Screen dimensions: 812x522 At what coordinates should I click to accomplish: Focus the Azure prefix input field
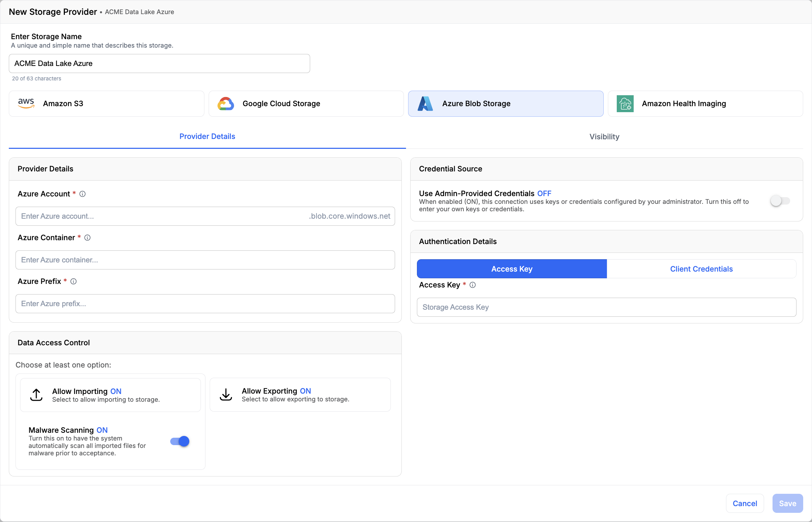click(205, 304)
